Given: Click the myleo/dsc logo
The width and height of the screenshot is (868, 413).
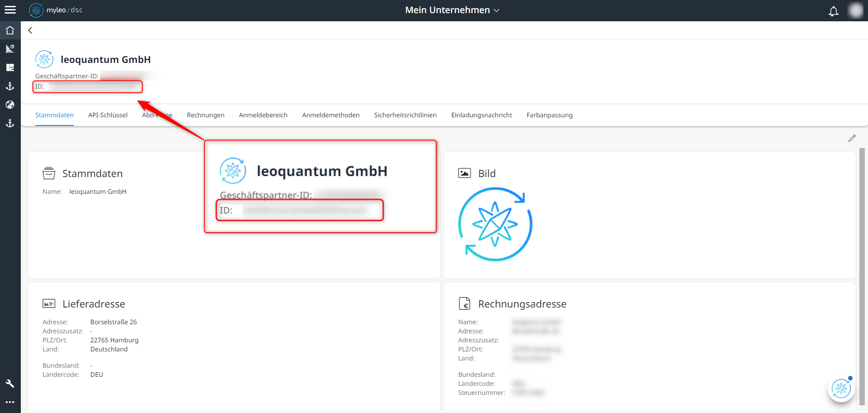Looking at the screenshot, I should tap(56, 10).
